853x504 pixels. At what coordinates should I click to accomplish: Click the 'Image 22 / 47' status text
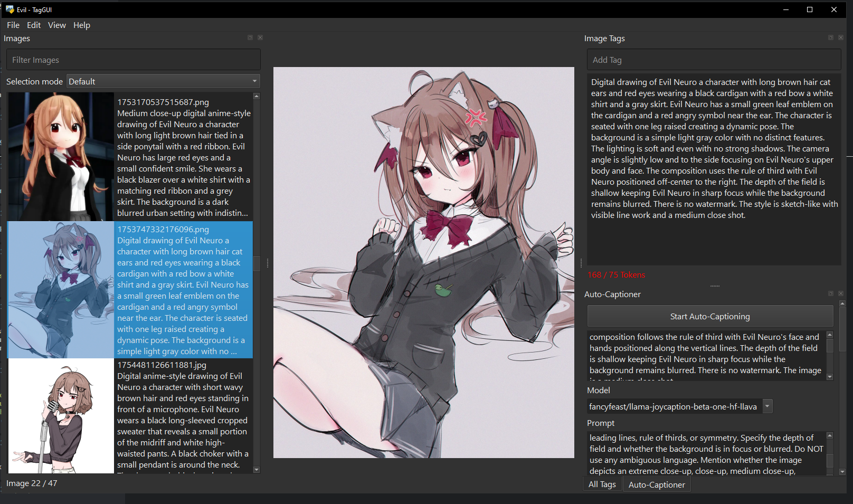(x=32, y=483)
